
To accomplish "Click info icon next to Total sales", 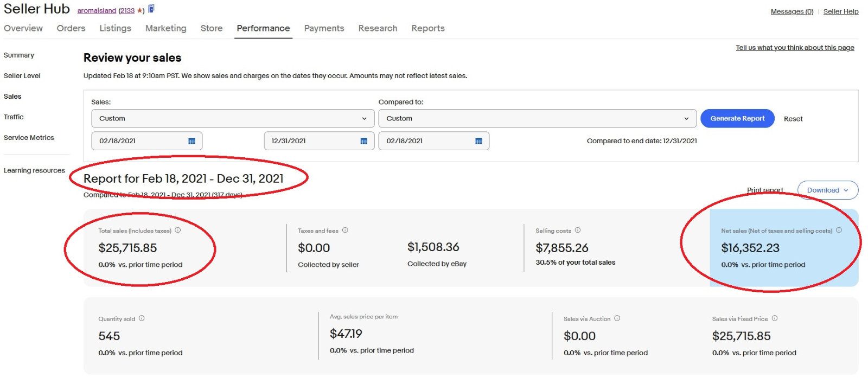I will [x=177, y=230].
